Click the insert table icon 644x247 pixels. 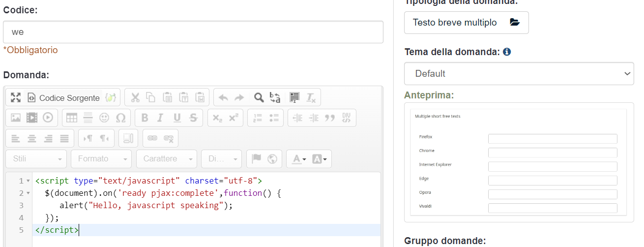pyautogui.click(x=72, y=118)
